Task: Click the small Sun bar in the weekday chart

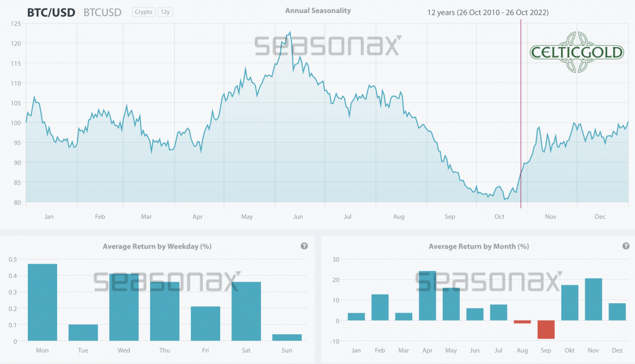Action: tap(287, 337)
